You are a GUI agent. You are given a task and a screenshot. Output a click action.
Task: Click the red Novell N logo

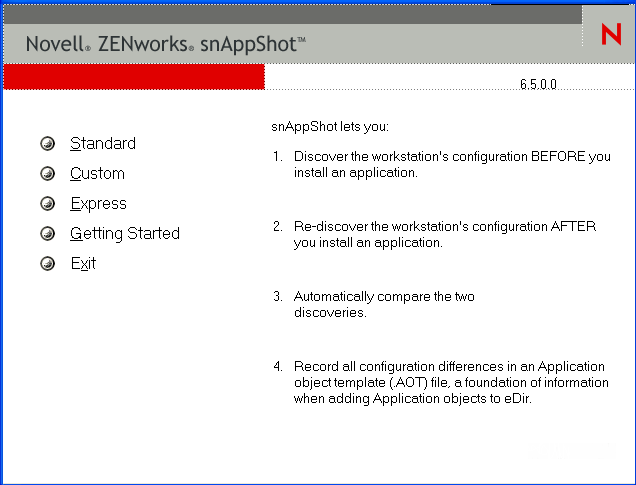[x=611, y=35]
